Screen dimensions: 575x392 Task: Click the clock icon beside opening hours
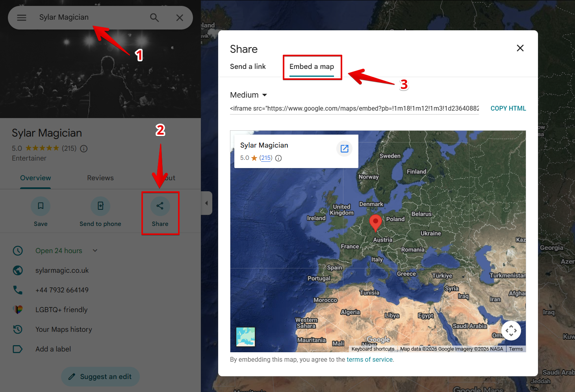[18, 251]
